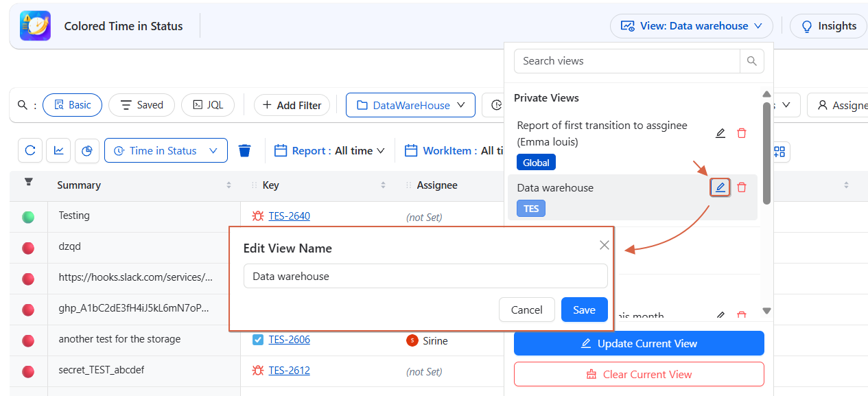Viewport: 868px width, 396px height.
Task: Sort the table by the Summary column
Action: click(228, 185)
